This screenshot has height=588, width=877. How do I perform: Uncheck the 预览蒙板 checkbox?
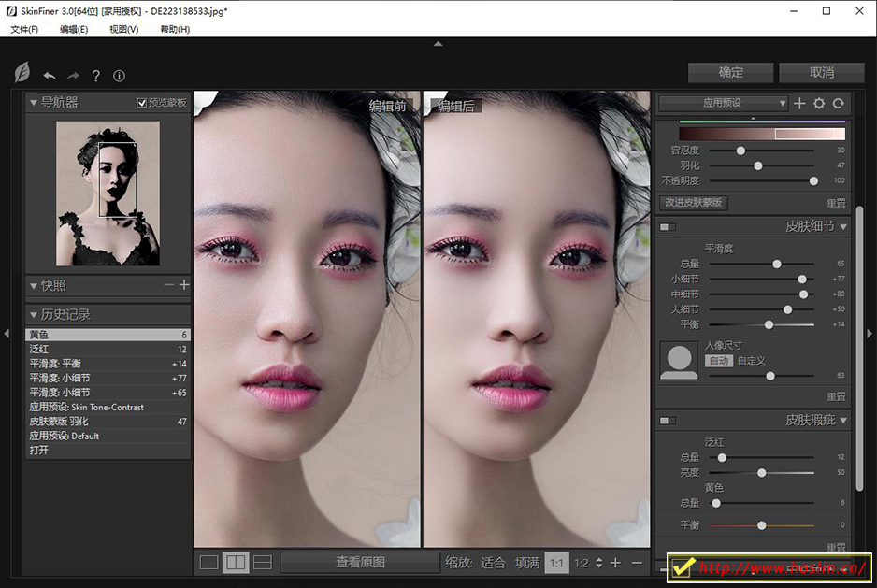(x=142, y=103)
